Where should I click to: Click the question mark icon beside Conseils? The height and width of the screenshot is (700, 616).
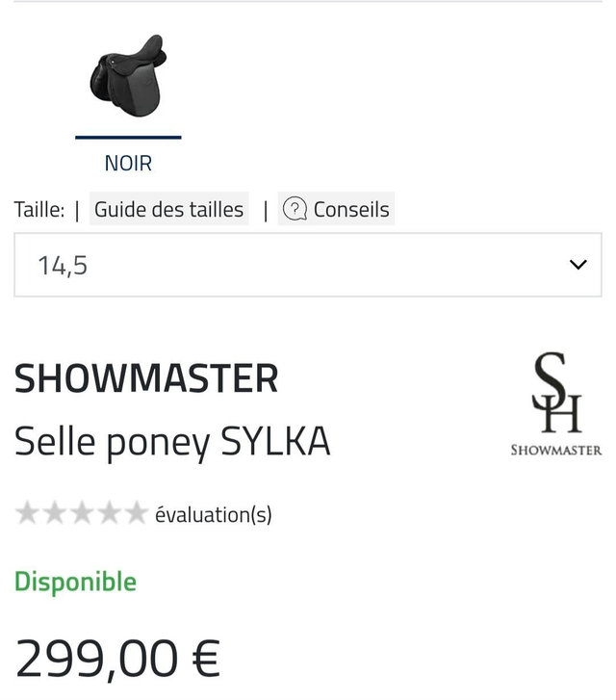click(x=295, y=209)
